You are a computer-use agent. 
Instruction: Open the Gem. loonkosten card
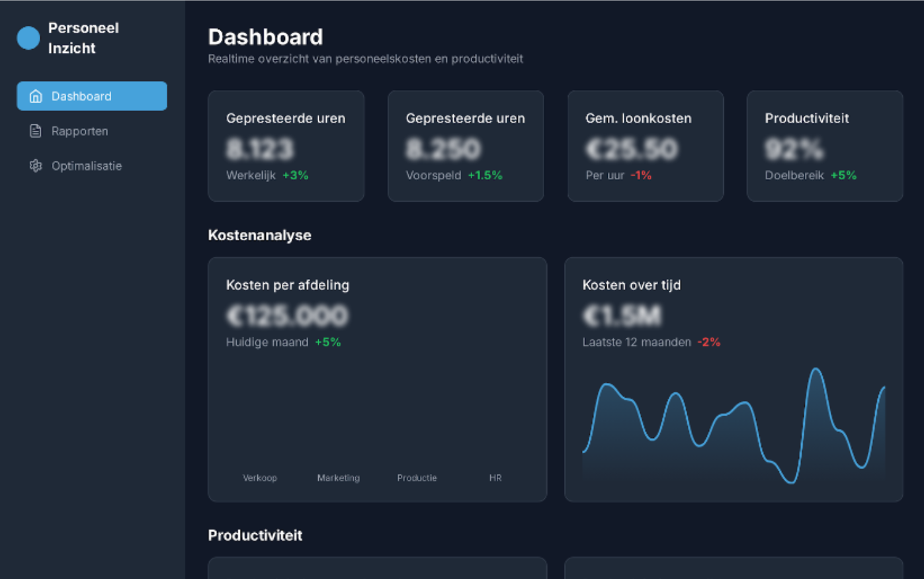pyautogui.click(x=645, y=146)
